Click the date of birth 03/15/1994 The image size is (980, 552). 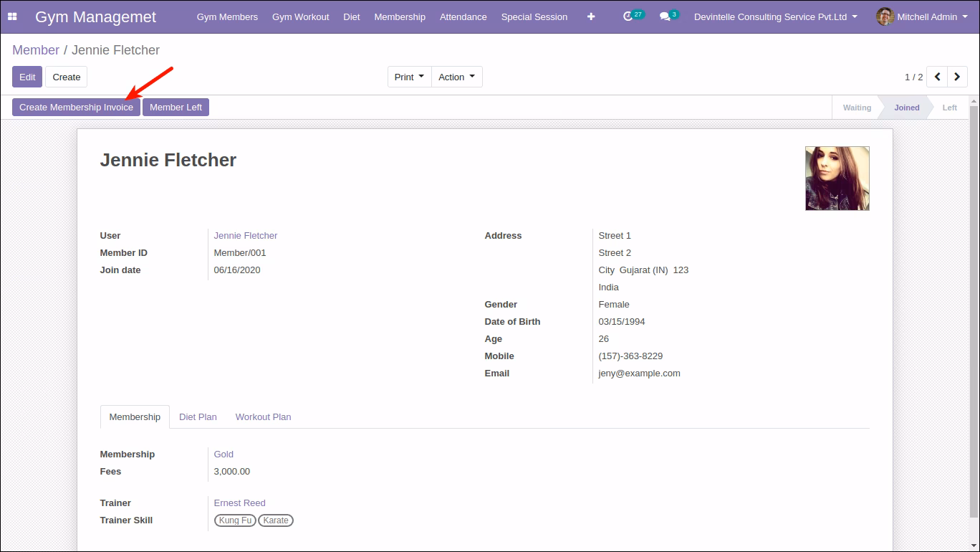[622, 321]
